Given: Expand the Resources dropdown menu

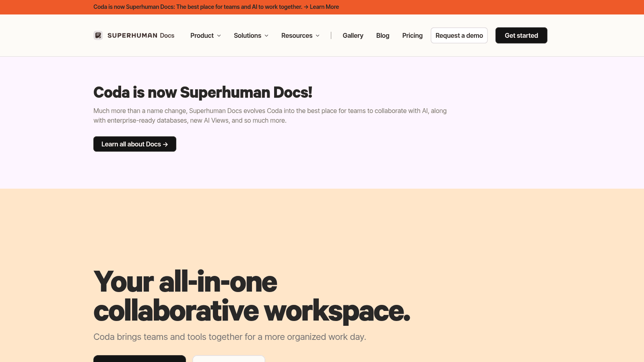Looking at the screenshot, I should click(x=301, y=35).
